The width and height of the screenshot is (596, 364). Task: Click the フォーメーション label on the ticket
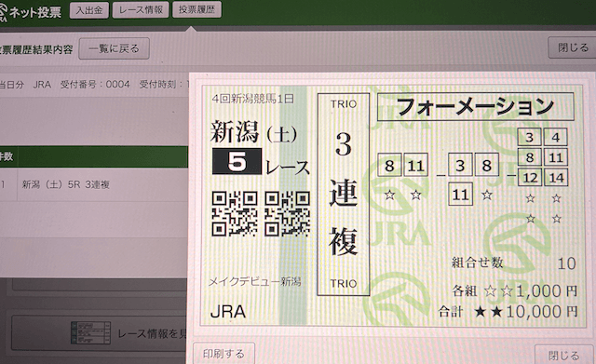(475, 107)
